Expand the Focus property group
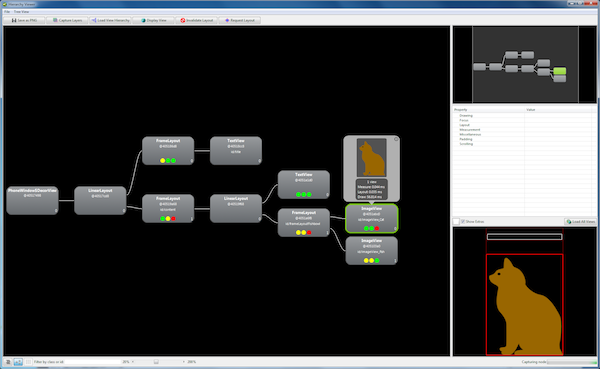 click(x=464, y=120)
